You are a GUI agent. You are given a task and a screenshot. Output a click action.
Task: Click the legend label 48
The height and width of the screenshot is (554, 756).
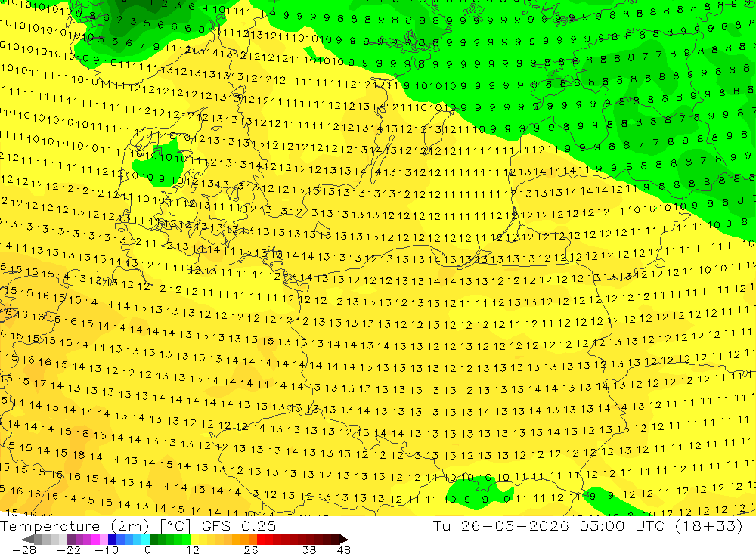(344, 550)
